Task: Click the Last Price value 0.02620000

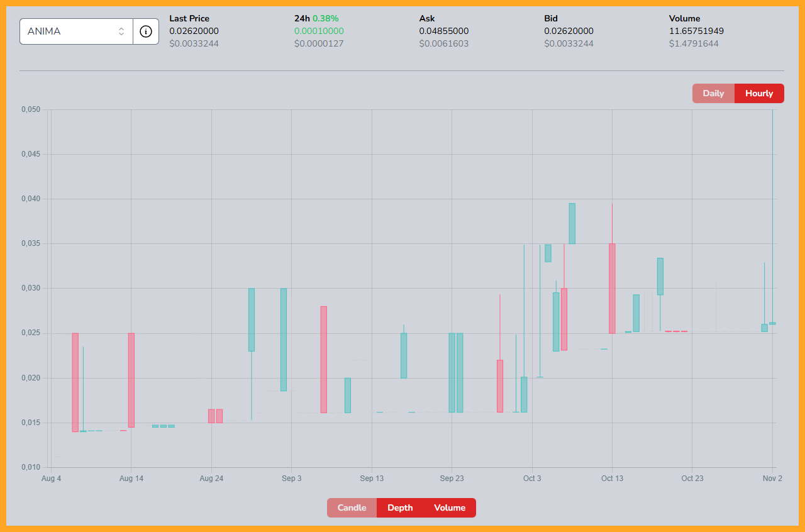Action: tap(194, 31)
